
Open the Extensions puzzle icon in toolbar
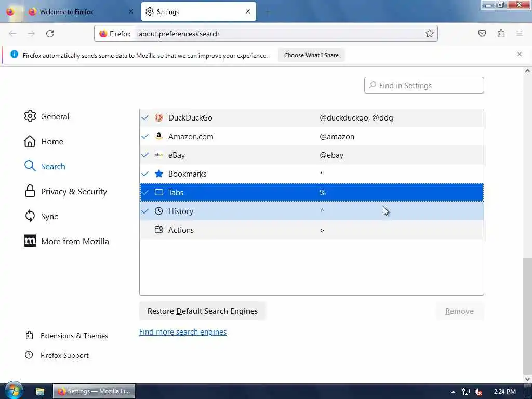click(x=501, y=33)
